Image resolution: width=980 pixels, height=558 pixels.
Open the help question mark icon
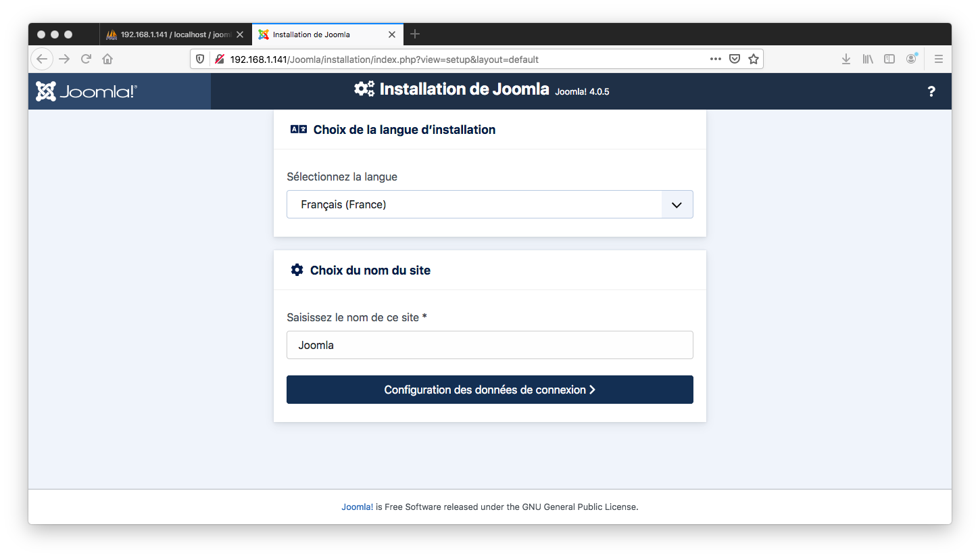tap(931, 92)
